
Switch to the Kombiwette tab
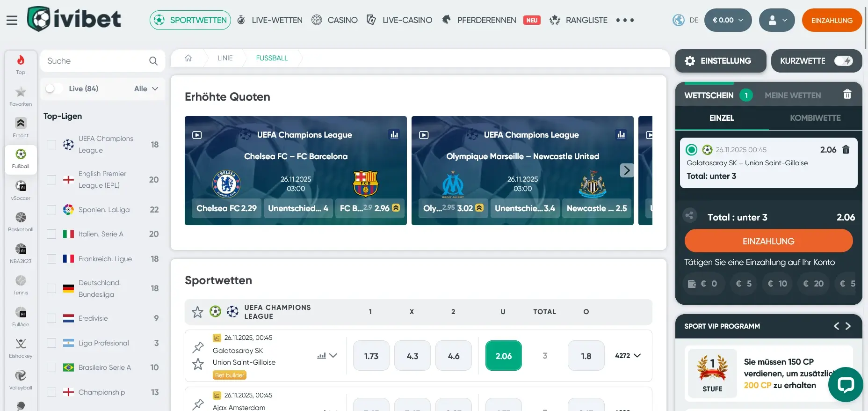pyautogui.click(x=815, y=118)
